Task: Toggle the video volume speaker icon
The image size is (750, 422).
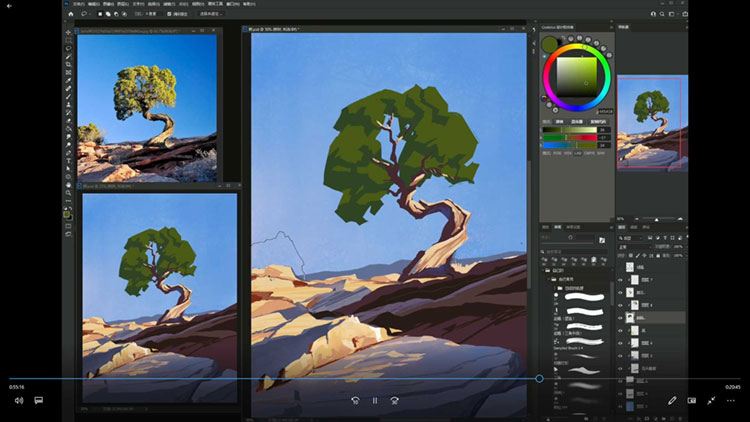Action: [18, 400]
